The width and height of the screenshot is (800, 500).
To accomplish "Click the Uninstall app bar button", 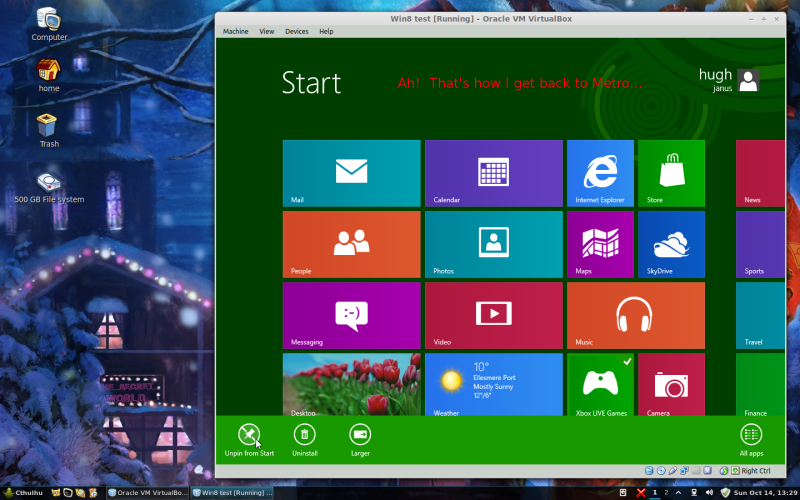I will point(305,440).
